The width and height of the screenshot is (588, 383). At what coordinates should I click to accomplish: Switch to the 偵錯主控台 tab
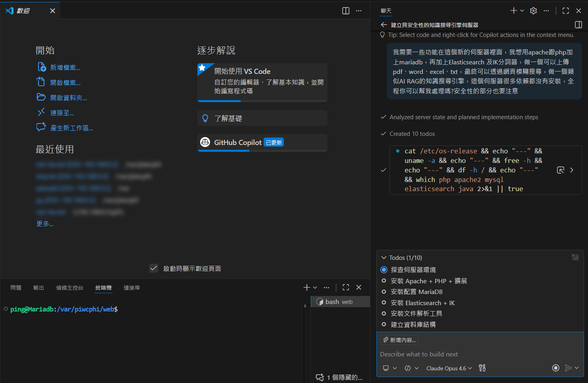point(70,288)
